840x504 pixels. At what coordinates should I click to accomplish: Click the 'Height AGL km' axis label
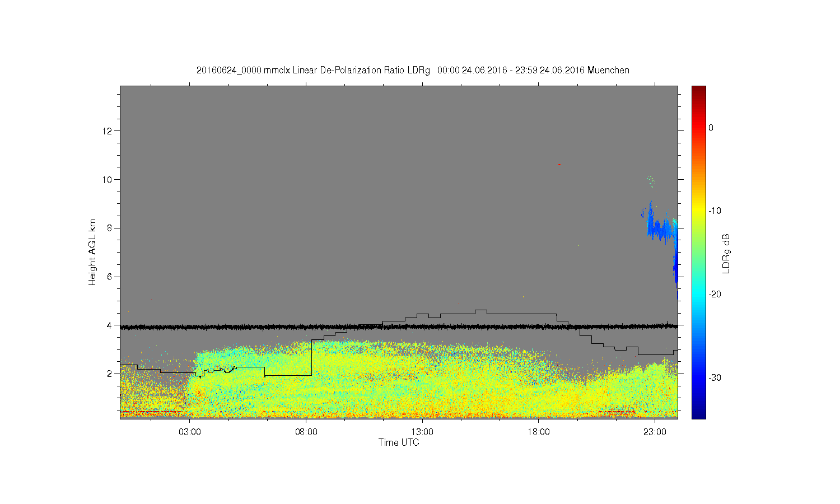92,252
